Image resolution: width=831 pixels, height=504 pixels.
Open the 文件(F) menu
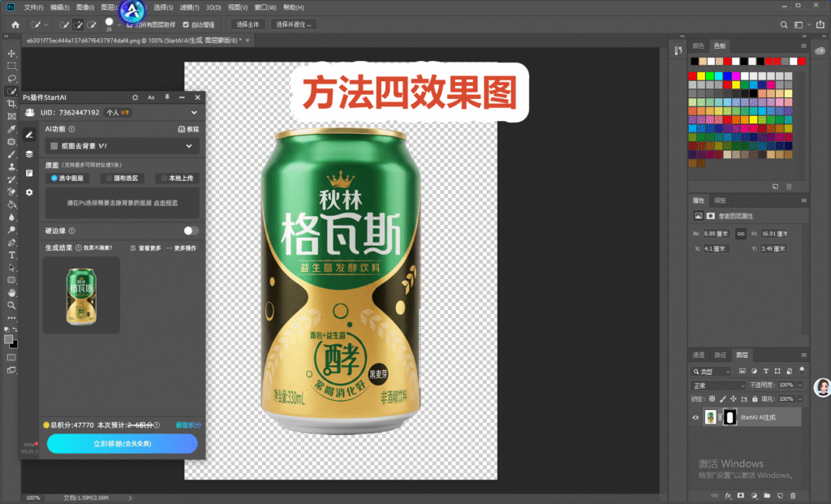33,7
